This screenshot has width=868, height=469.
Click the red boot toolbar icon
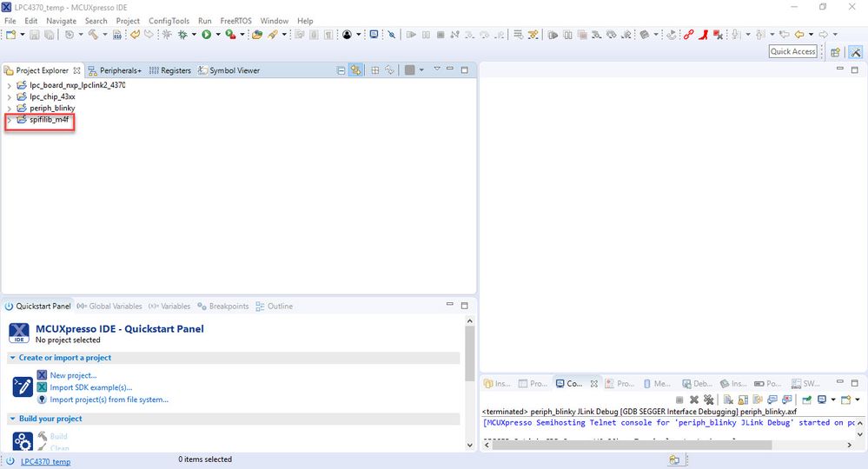pyautogui.click(x=703, y=34)
